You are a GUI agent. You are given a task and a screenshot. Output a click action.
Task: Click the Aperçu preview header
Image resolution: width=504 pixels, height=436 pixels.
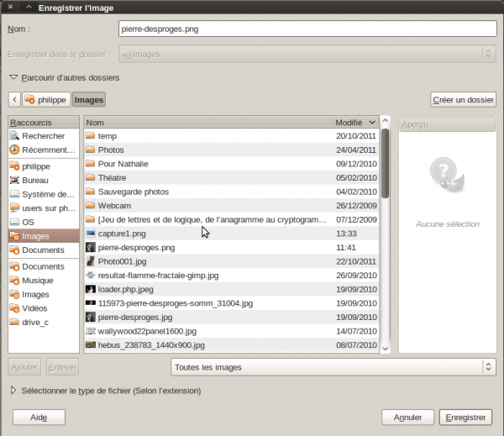pos(447,124)
